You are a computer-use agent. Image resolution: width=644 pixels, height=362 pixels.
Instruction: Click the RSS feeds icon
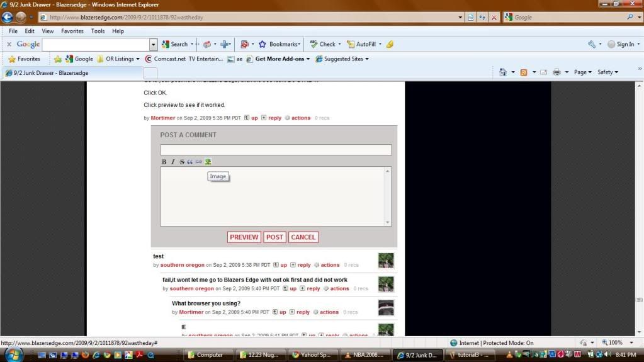point(524,72)
